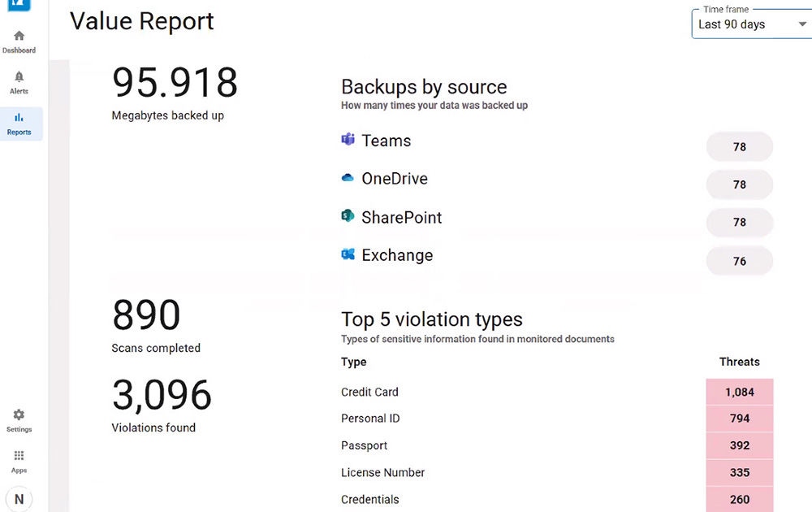Click the SharePoint backup count 78
The height and width of the screenshot is (512, 812).
coord(740,223)
